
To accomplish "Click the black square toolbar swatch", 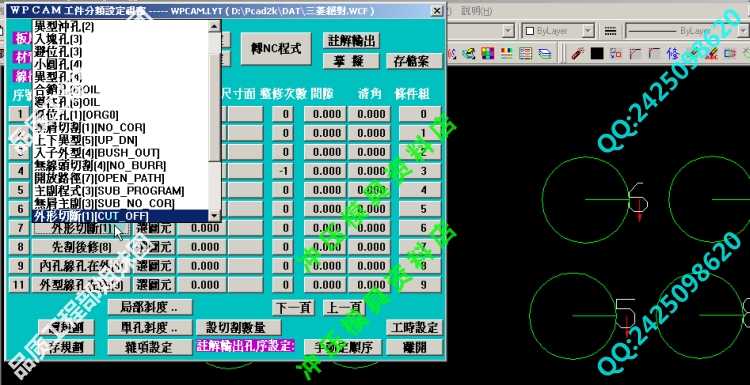I will pyautogui.click(x=596, y=53).
